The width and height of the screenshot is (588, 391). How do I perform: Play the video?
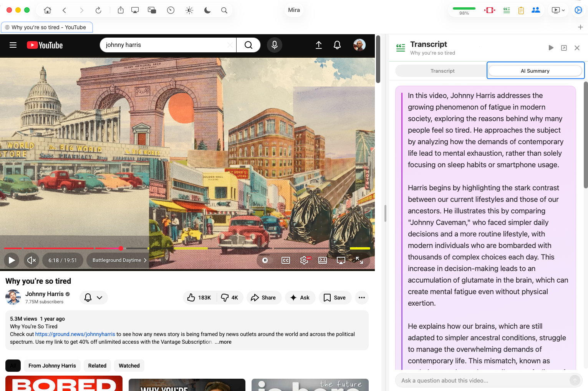12,260
